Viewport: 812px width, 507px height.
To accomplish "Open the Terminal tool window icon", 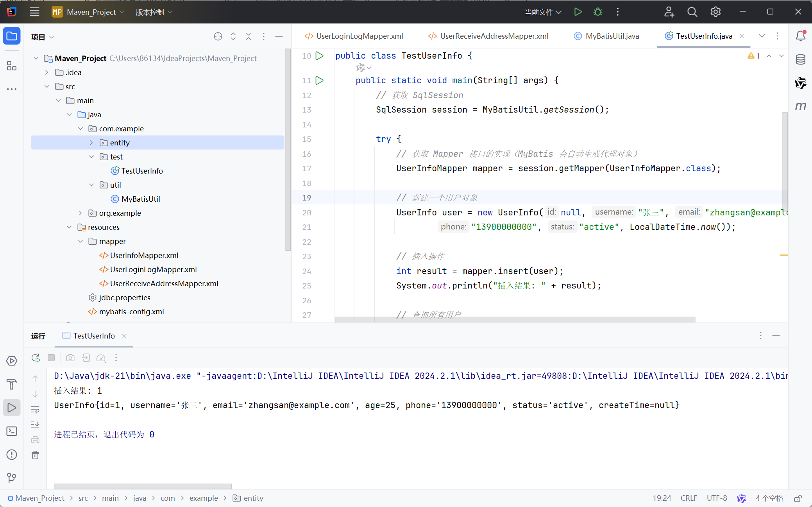I will click(12, 431).
